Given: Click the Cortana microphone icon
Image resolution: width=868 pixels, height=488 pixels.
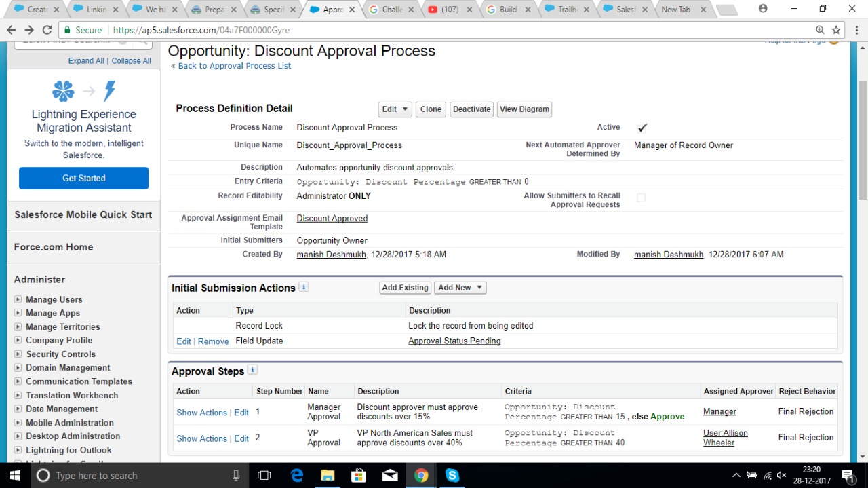Looking at the screenshot, I should pyautogui.click(x=236, y=476).
